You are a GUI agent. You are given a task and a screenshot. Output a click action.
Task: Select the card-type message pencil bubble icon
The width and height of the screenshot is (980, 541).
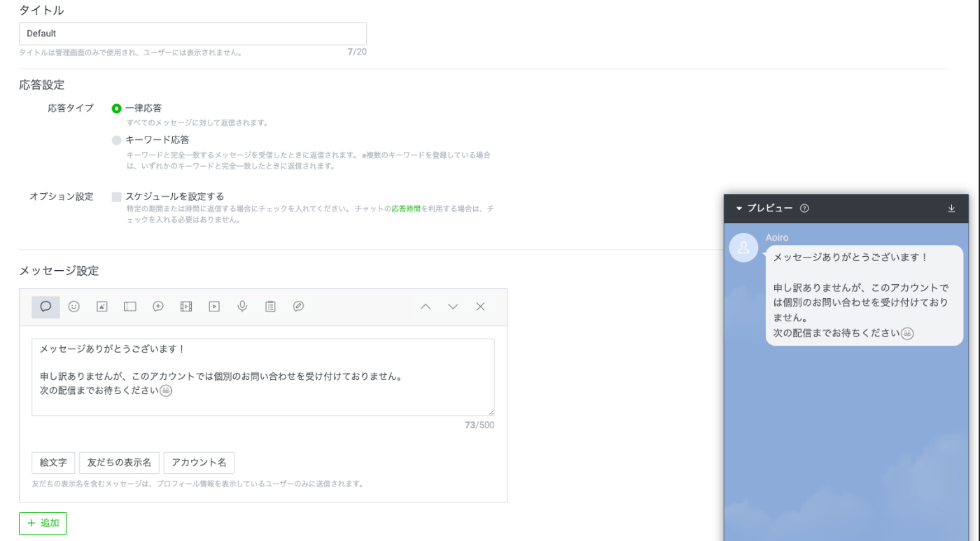pyautogui.click(x=298, y=307)
